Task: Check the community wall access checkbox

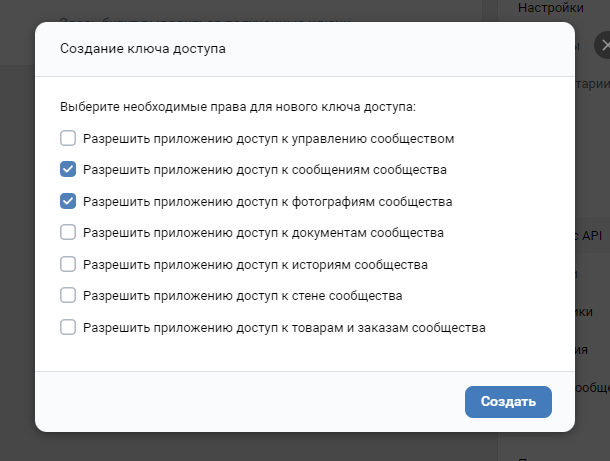Action: pos(68,295)
